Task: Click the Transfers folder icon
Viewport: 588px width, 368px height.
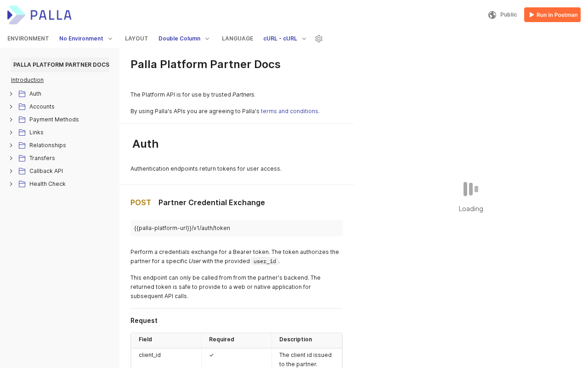Action: coord(22,158)
